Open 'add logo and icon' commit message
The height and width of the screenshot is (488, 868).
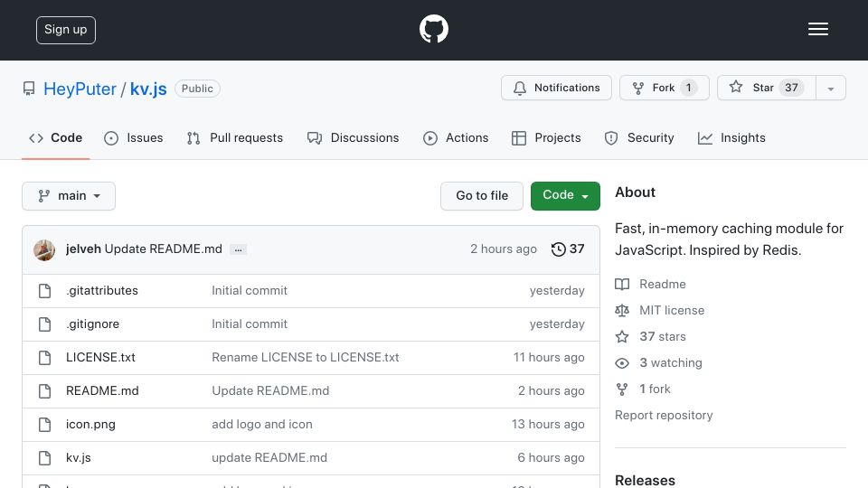point(262,425)
